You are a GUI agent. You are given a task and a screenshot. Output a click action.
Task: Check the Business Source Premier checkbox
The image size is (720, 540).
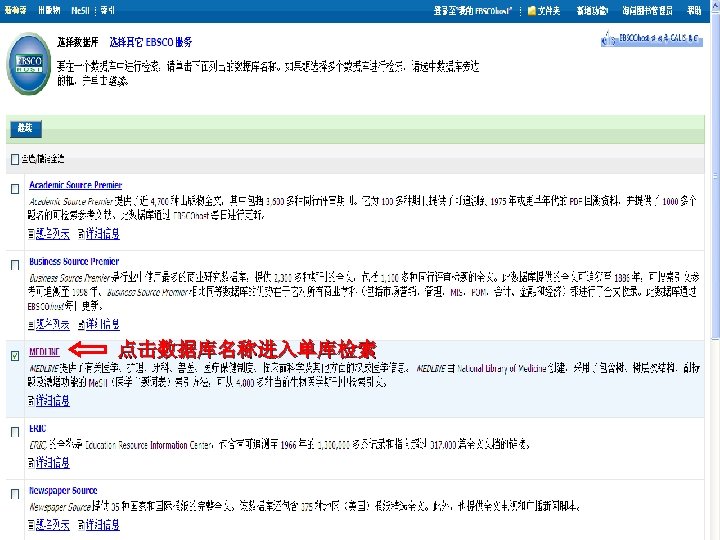pyautogui.click(x=15, y=265)
